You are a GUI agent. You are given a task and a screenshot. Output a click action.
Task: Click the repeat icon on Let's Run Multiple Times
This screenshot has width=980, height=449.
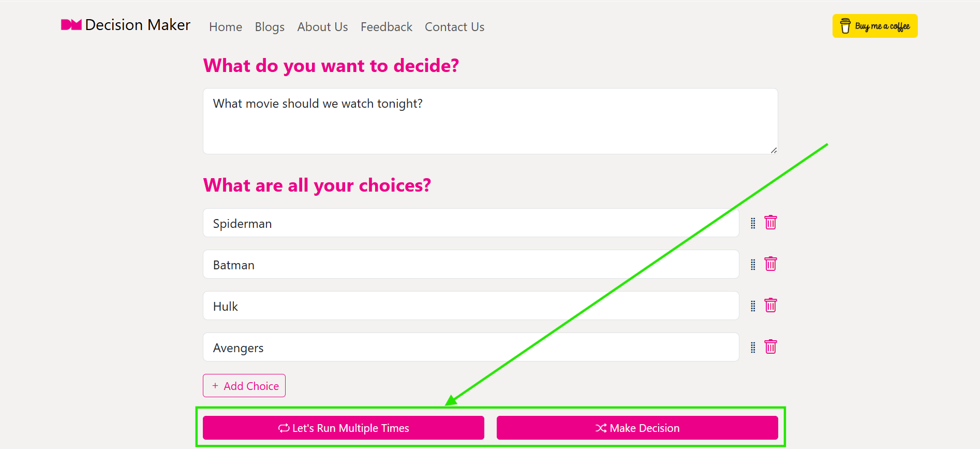tap(283, 428)
